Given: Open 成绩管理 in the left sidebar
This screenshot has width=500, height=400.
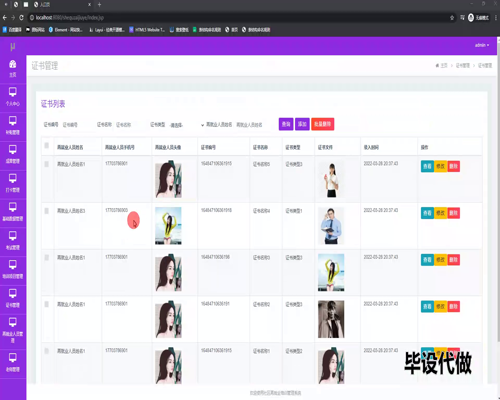Looking at the screenshot, I should 13,154.
